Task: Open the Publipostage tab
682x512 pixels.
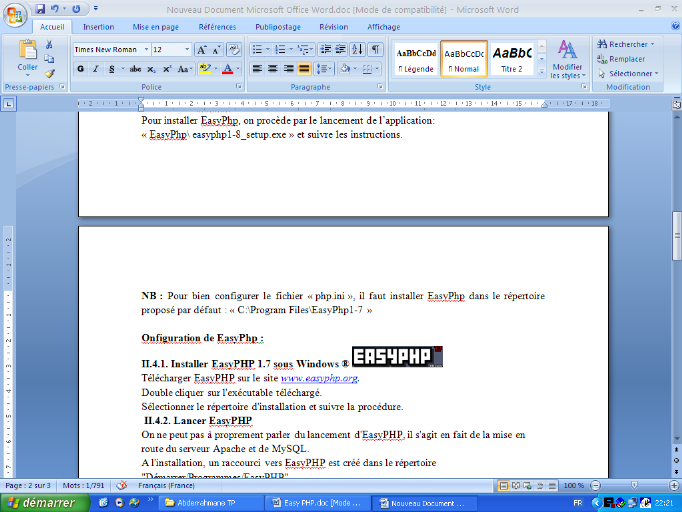Action: point(278,27)
